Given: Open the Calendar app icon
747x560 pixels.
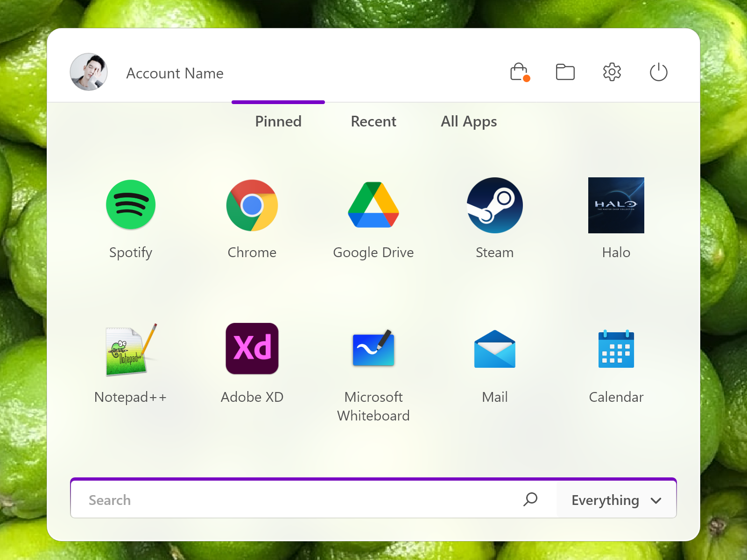Looking at the screenshot, I should (616, 349).
